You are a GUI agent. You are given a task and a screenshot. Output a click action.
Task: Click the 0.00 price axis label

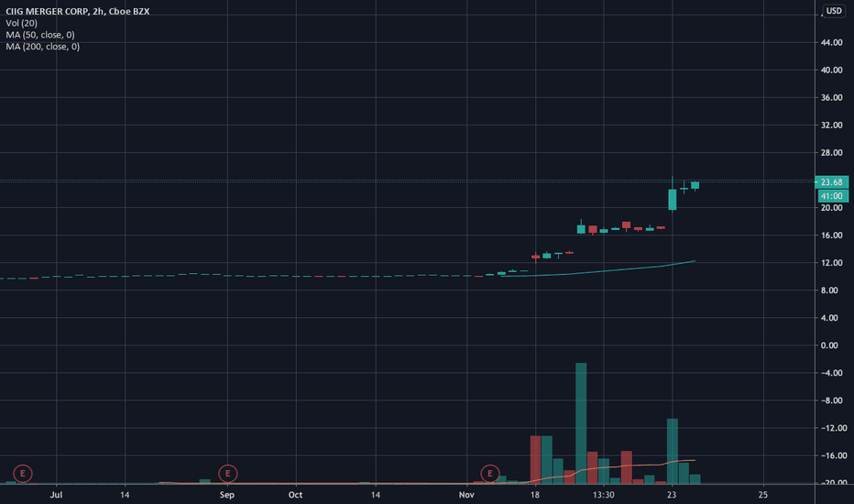tap(829, 345)
